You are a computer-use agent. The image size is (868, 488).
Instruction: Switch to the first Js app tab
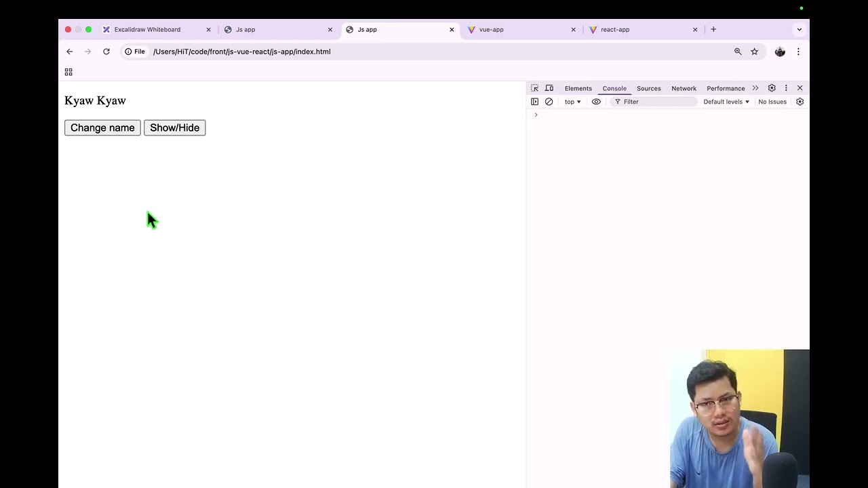pos(245,29)
